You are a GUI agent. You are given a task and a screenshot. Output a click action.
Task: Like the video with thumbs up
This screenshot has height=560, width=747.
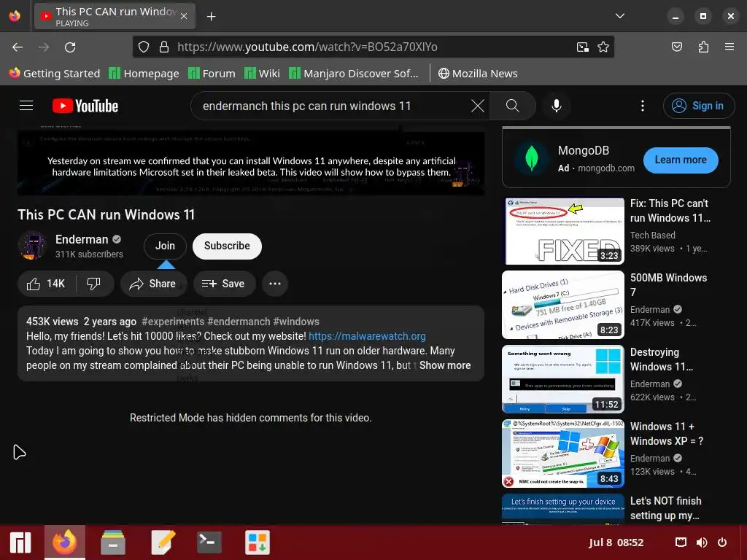coord(46,284)
